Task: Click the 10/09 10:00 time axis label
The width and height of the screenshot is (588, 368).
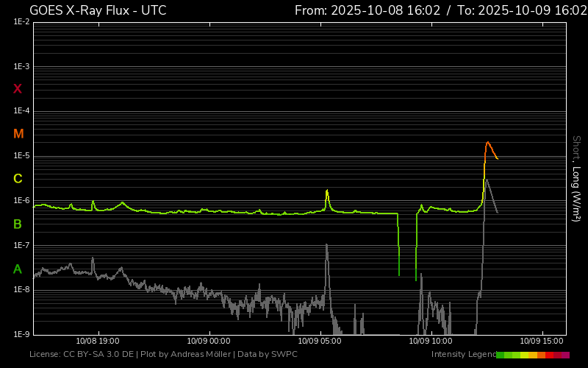Action: coord(431,341)
